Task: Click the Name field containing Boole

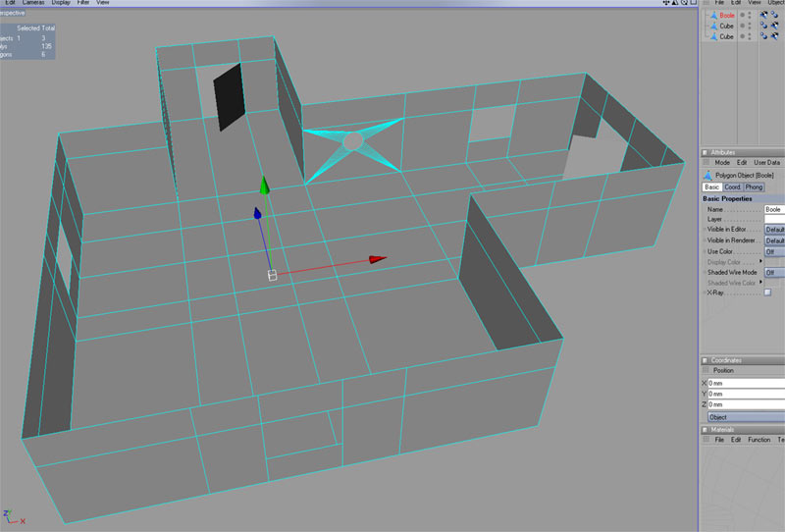Action: [x=774, y=209]
